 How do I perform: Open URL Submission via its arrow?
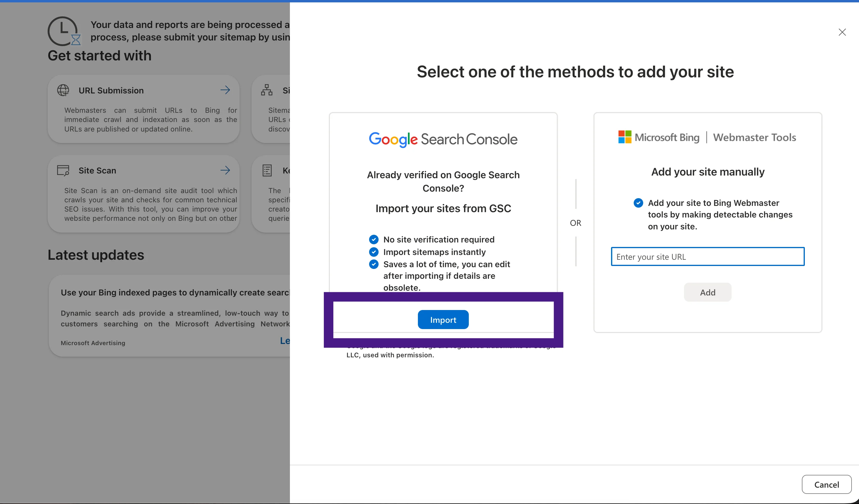pyautogui.click(x=225, y=90)
